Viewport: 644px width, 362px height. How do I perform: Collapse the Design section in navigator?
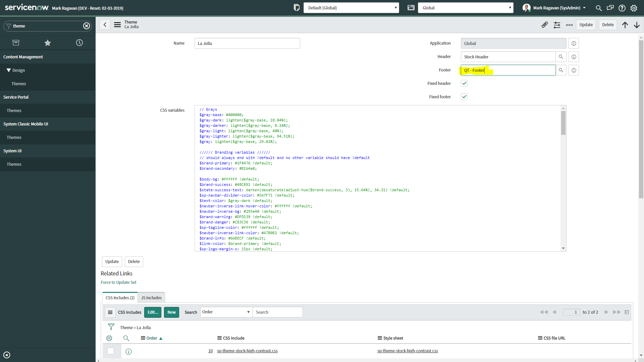click(9, 70)
